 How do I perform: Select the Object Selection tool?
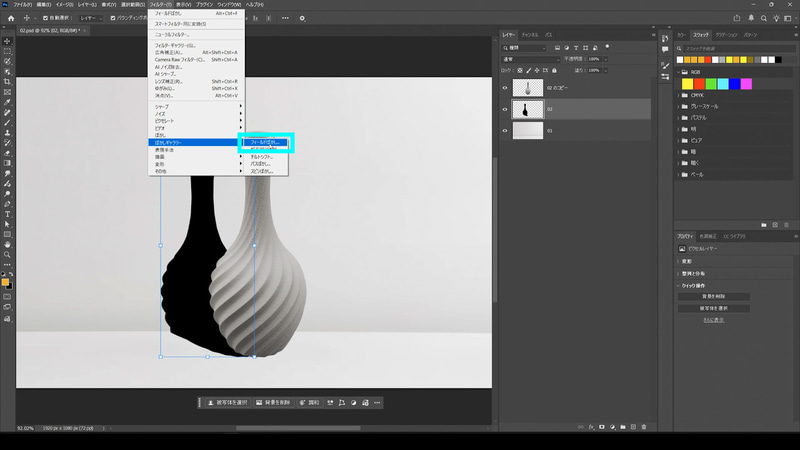7,71
